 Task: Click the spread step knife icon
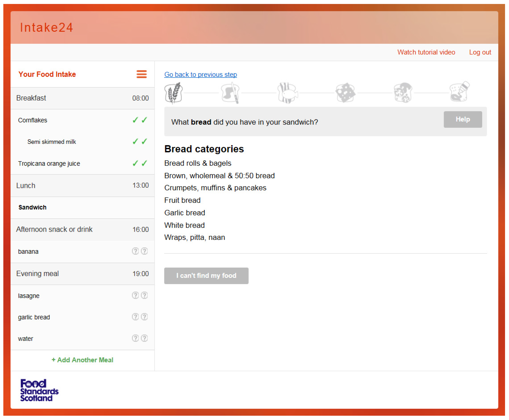[x=230, y=93]
